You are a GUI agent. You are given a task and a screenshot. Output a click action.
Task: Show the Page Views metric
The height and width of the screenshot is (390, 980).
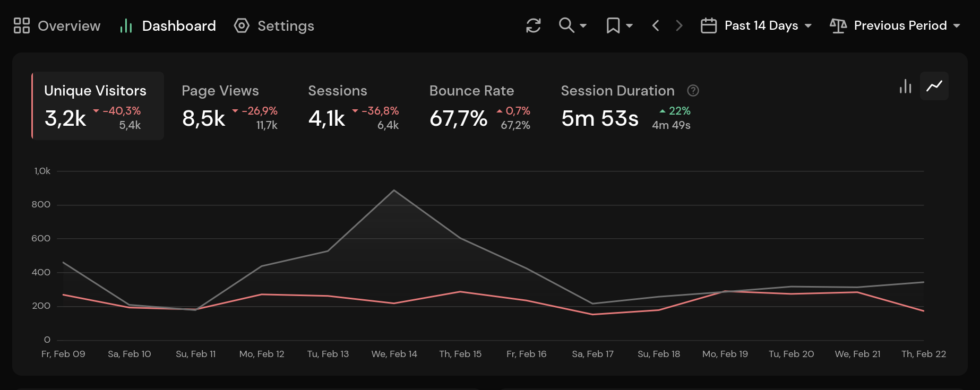(229, 106)
